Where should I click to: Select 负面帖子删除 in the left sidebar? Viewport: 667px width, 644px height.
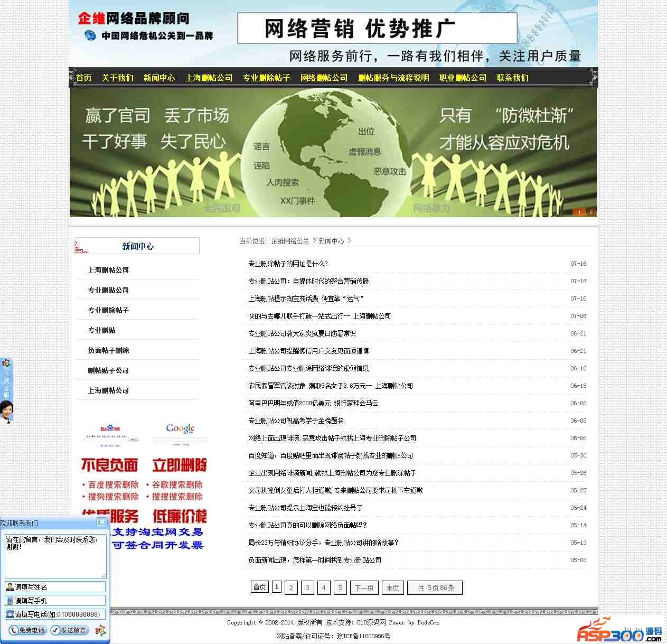(108, 350)
